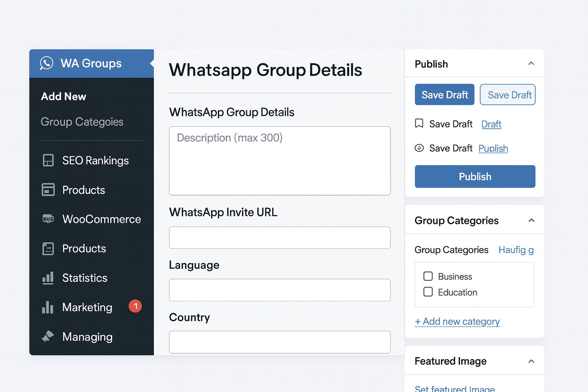Image resolution: width=588 pixels, height=392 pixels.
Task: Open the Add New menu item
Action: [64, 96]
